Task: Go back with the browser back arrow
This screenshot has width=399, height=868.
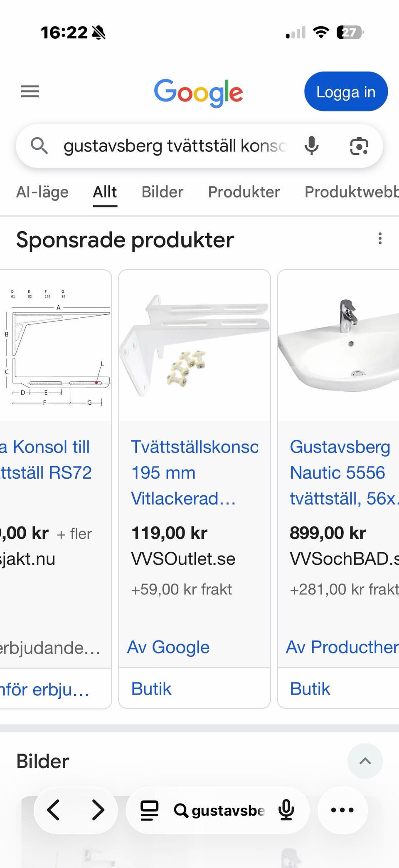Action: pyautogui.click(x=54, y=810)
